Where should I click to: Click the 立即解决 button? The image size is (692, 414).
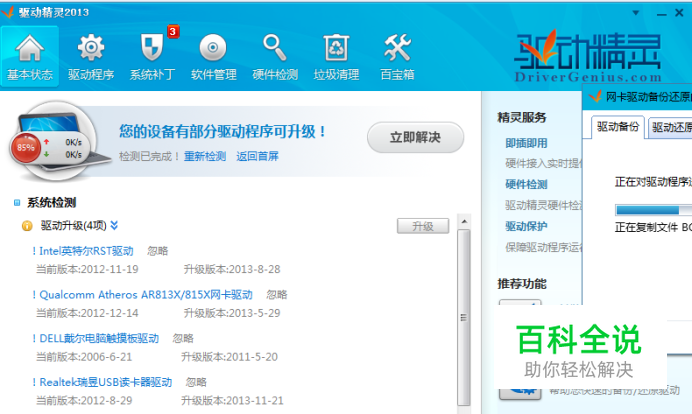click(415, 137)
